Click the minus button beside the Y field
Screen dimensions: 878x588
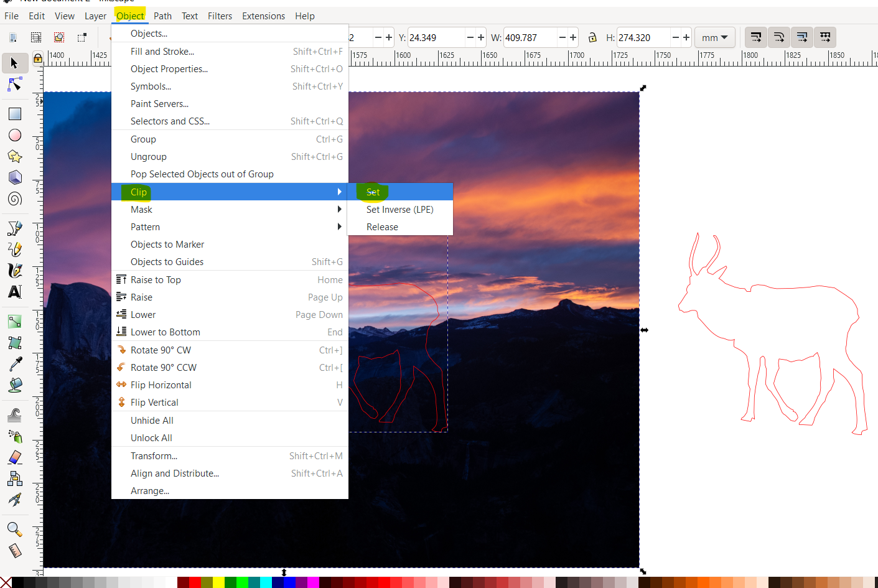470,37
